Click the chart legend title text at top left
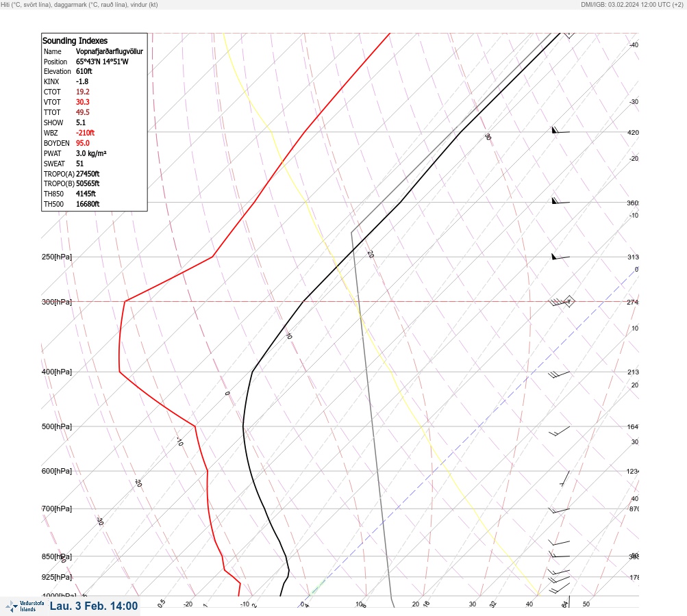 79,4
